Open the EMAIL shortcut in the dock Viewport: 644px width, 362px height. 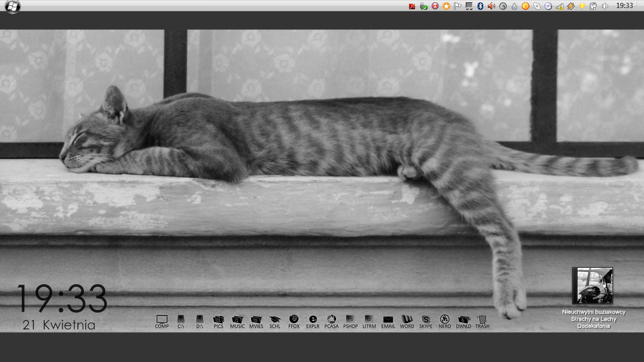pyautogui.click(x=388, y=321)
